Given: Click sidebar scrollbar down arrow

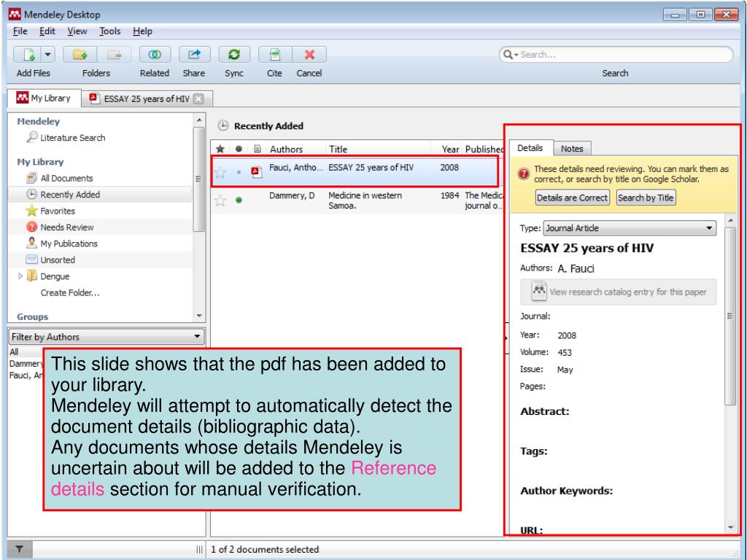Looking at the screenshot, I should point(199,316).
